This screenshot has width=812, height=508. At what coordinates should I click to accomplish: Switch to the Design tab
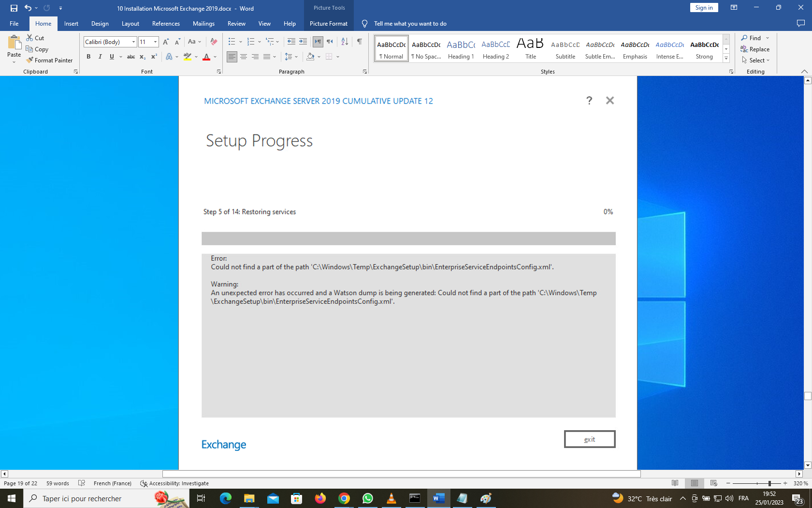tap(100, 23)
